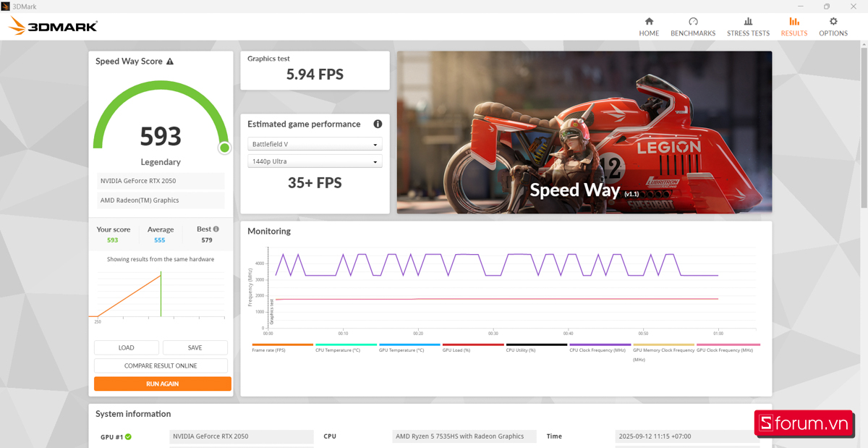Select the RESULTS tab

794,27
